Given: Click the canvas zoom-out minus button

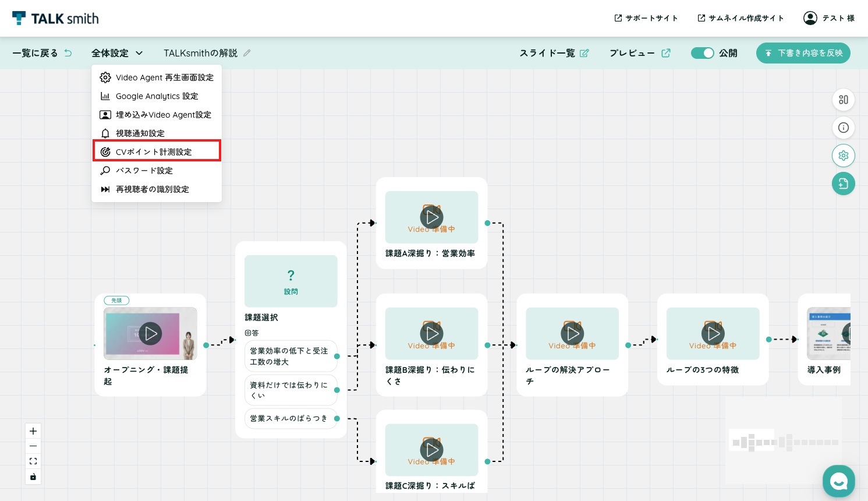Looking at the screenshot, I should click(x=33, y=446).
